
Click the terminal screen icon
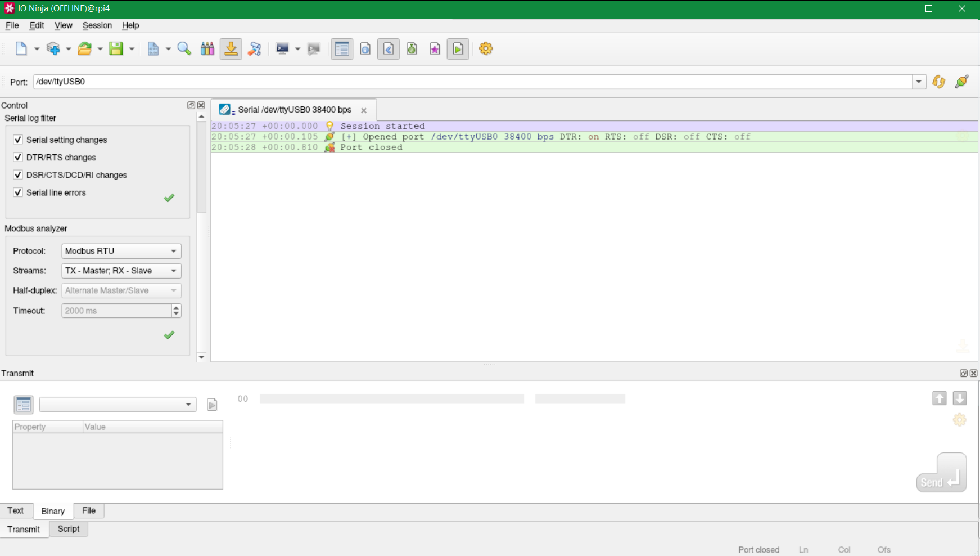point(282,49)
